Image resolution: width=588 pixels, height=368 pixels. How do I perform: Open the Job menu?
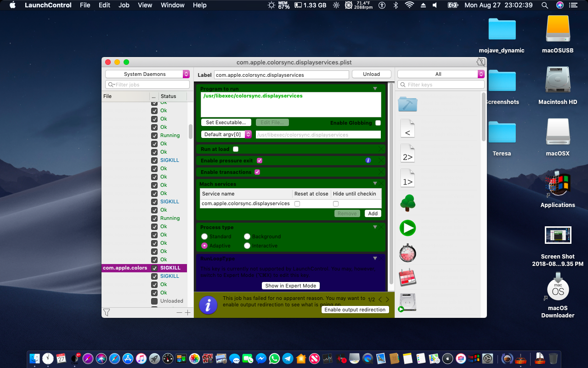point(124,5)
